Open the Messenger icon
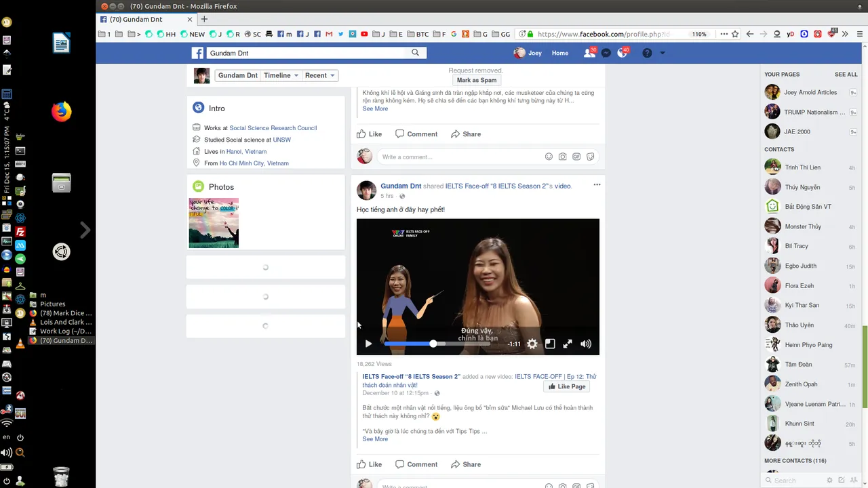Viewport: 868px width, 488px height. click(x=606, y=53)
